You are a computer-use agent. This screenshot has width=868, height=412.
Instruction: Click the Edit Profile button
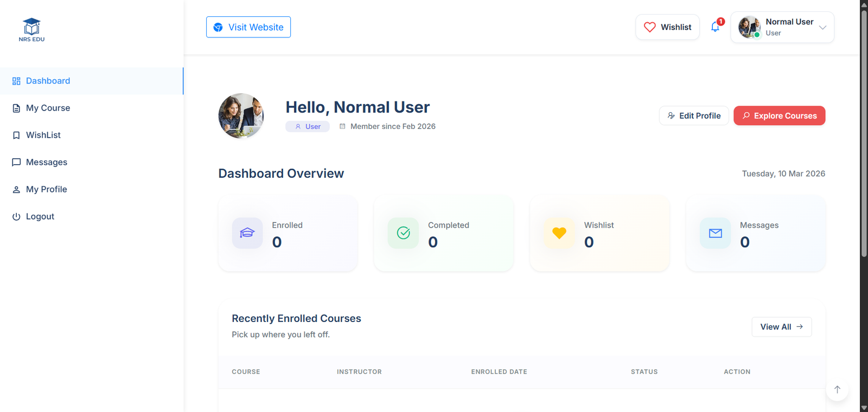[x=693, y=115]
